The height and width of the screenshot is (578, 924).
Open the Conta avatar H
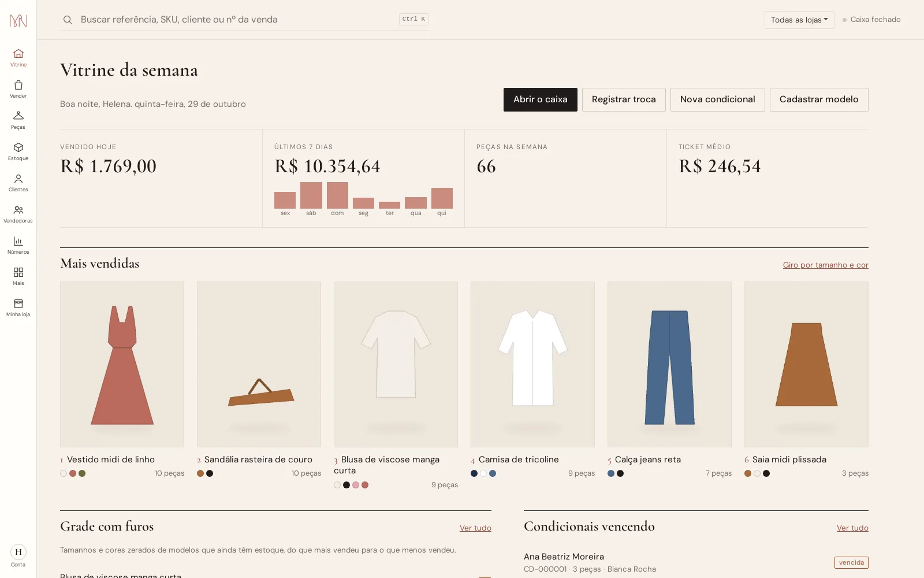point(18,552)
